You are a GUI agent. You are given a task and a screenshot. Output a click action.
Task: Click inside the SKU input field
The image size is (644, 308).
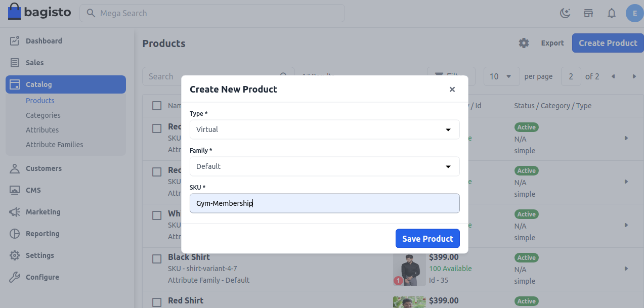point(324,203)
